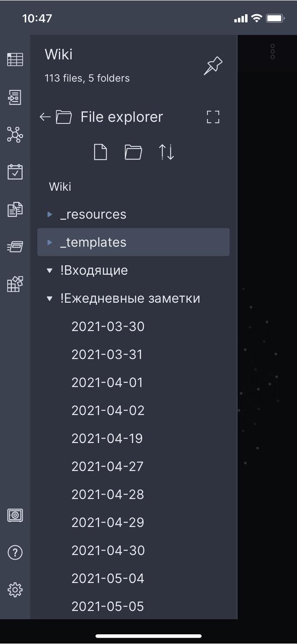Click the import document sidebar icon
297x644 pixels.
[x=15, y=98]
